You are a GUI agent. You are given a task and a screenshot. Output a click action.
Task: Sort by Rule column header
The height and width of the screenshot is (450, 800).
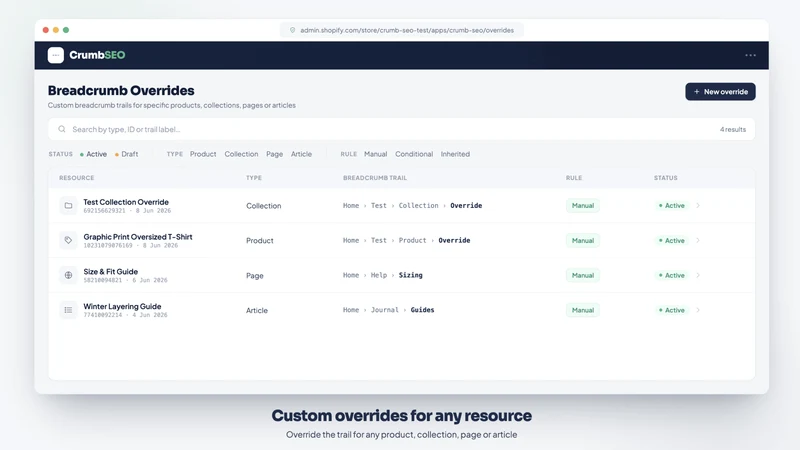click(573, 178)
